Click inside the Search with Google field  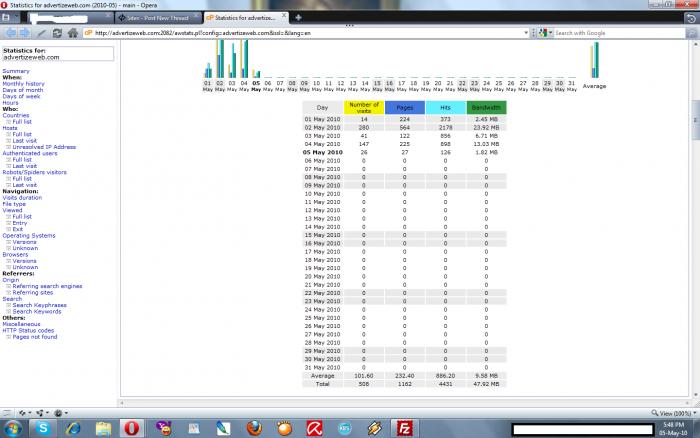pyautogui.click(x=610, y=33)
